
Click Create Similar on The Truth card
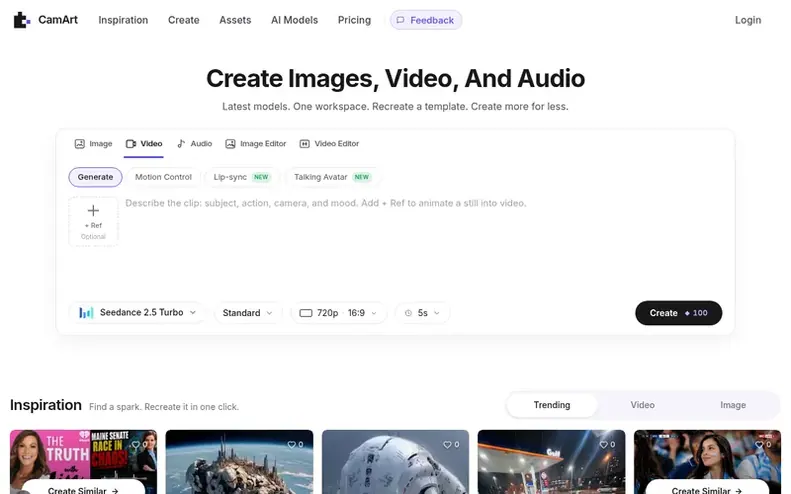(x=83, y=487)
